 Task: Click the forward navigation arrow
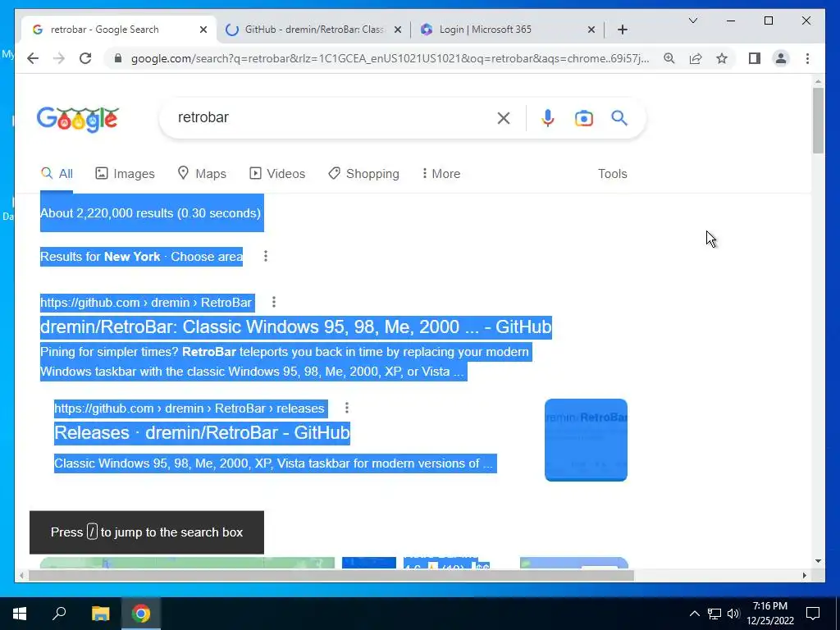coord(59,58)
